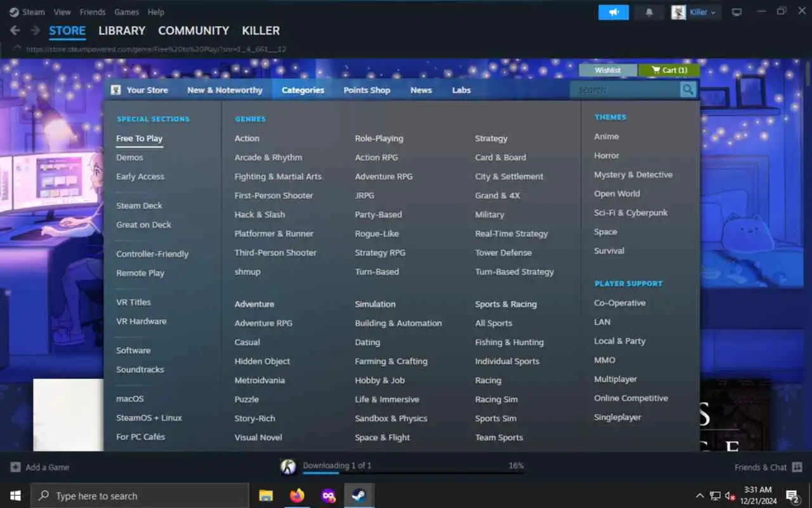This screenshot has height=508, width=812.
Task: Open the notifications bell
Action: coord(649,12)
